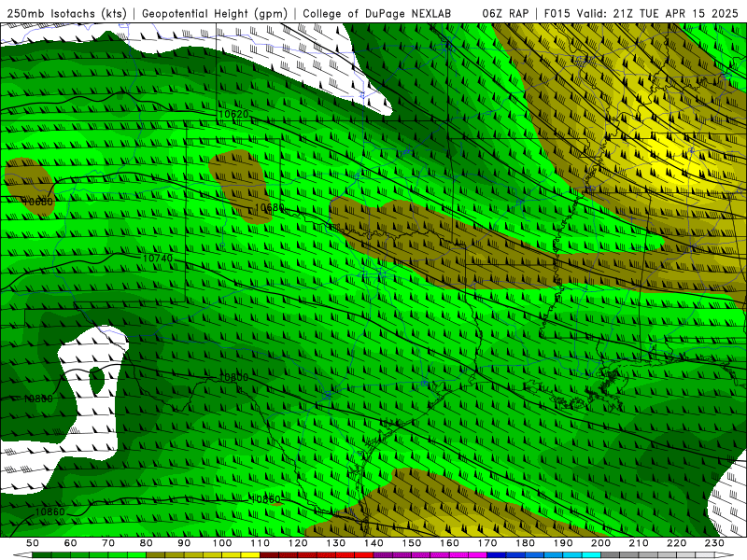
Task: Click the 70 knot colorbar label
Action: [108, 543]
